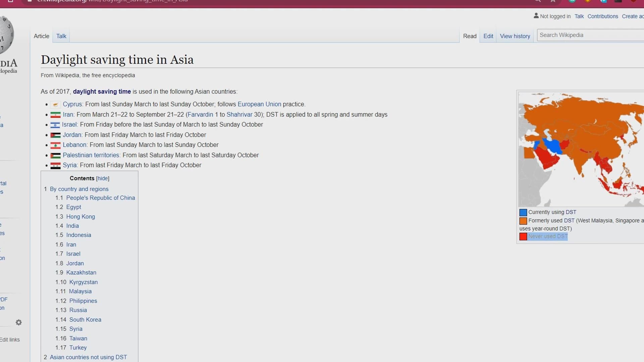Click the Jordan flag icon
The width and height of the screenshot is (644, 362).
(55, 135)
